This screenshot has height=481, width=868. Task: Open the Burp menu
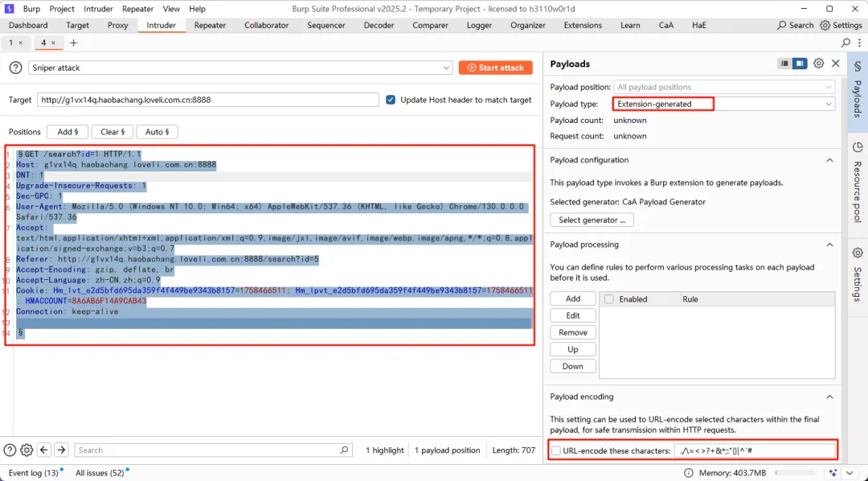[31, 9]
